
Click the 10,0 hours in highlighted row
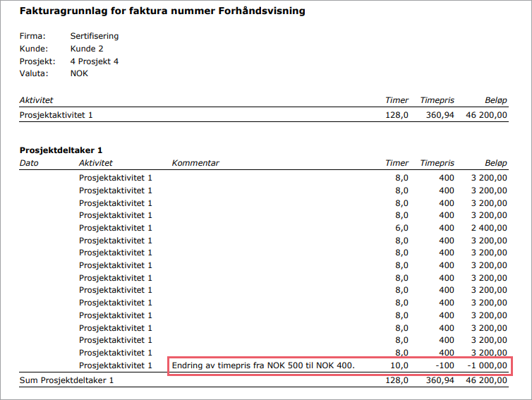click(399, 365)
